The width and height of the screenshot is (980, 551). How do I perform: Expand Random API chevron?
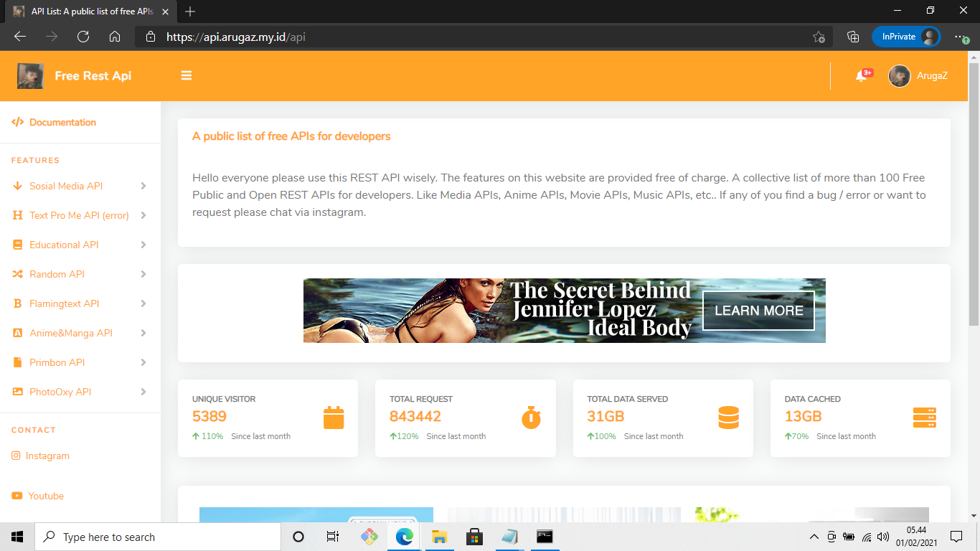point(143,274)
